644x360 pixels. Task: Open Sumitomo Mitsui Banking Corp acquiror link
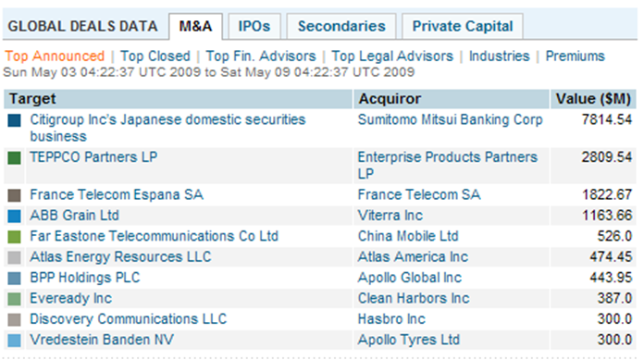coord(450,119)
